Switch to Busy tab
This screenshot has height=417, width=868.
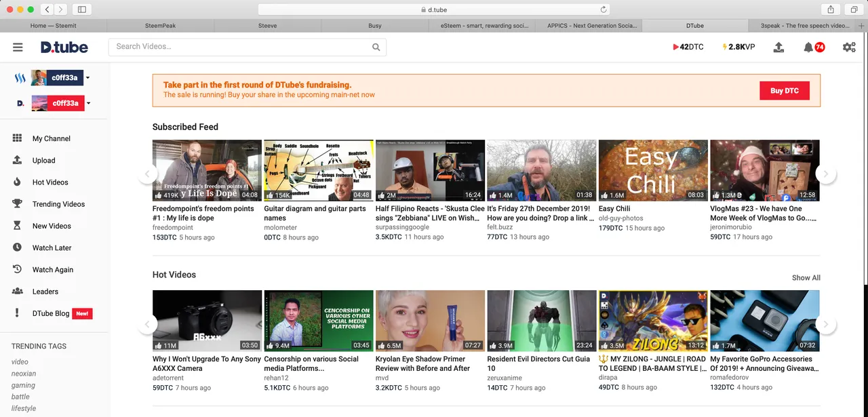tap(375, 26)
